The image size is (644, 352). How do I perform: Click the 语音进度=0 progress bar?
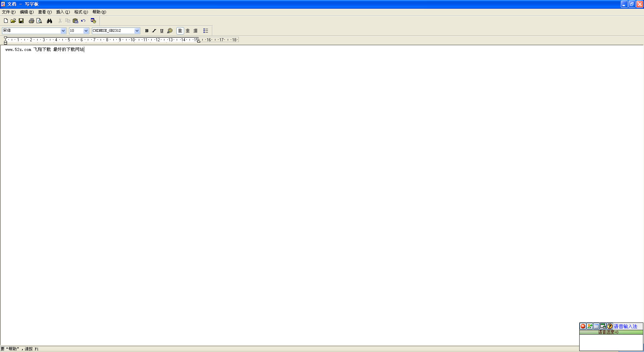(611, 332)
